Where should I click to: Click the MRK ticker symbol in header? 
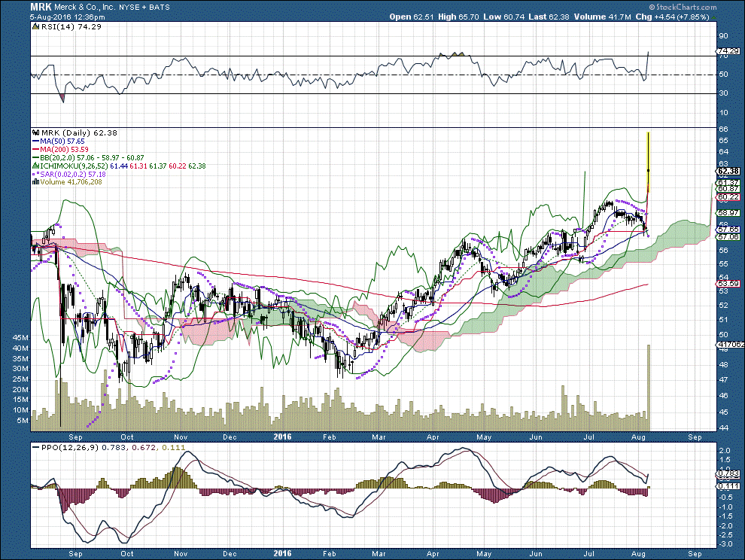(41, 7)
